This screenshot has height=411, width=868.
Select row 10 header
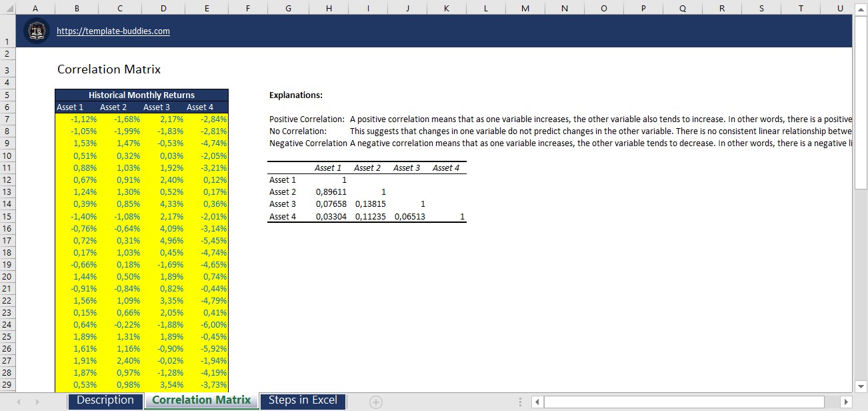7,155
